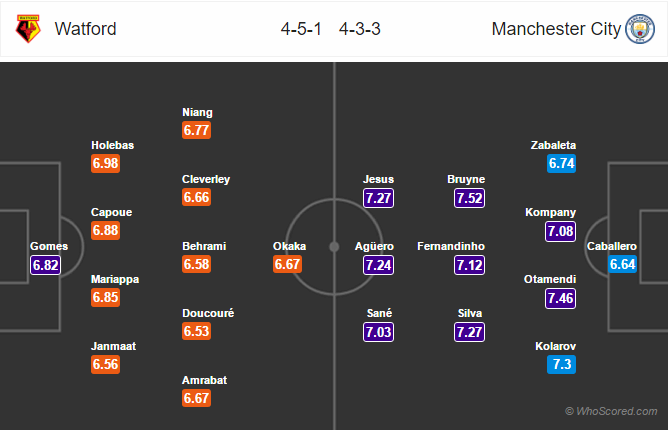Open the Watford team name link

coord(84,29)
